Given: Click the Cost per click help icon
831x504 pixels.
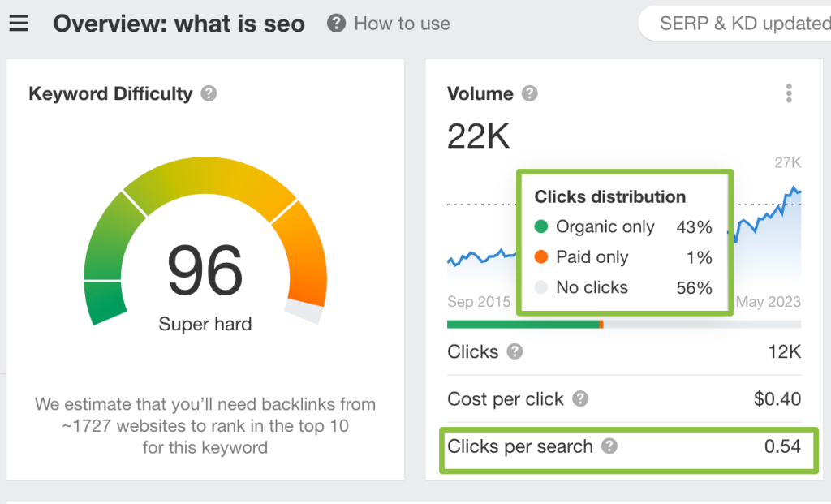Looking at the screenshot, I should [x=579, y=399].
